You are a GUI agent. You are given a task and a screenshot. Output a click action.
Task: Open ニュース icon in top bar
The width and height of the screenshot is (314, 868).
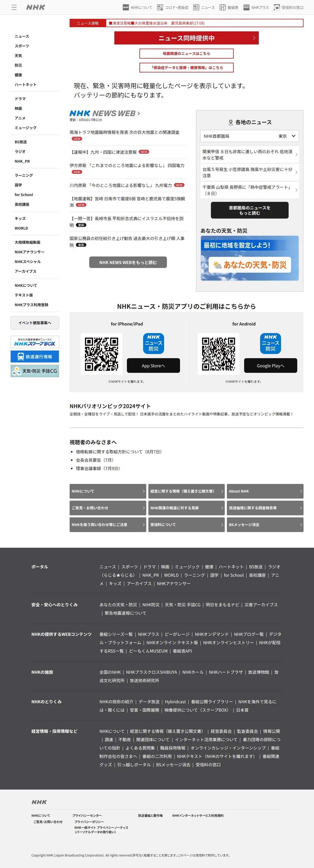pyautogui.click(x=204, y=7)
